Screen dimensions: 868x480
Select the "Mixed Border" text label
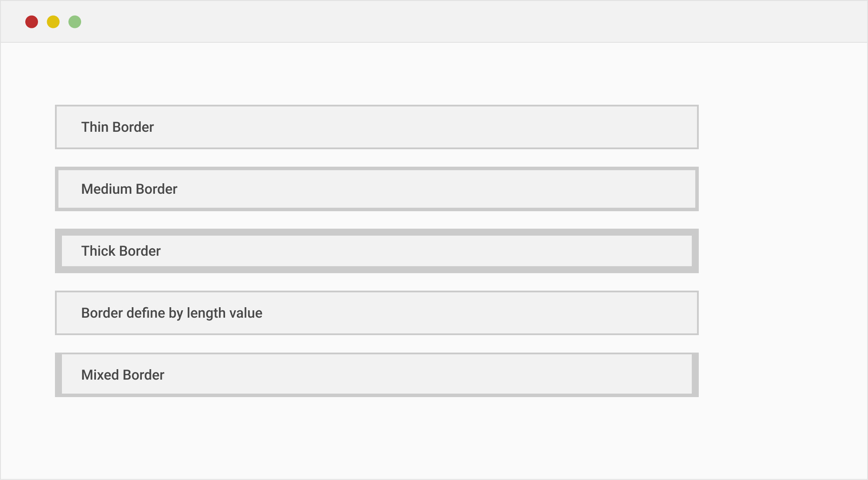tap(123, 375)
